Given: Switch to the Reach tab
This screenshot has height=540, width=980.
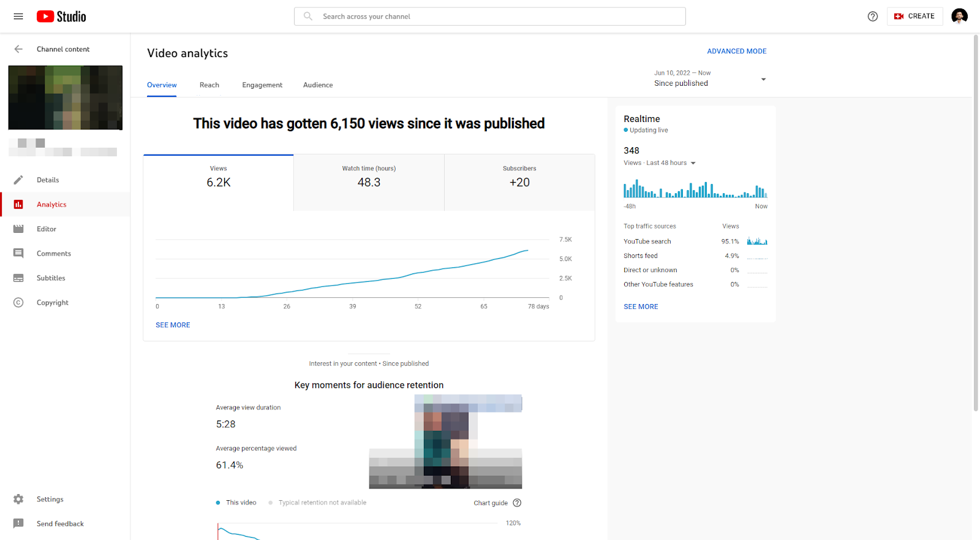Looking at the screenshot, I should point(209,85).
